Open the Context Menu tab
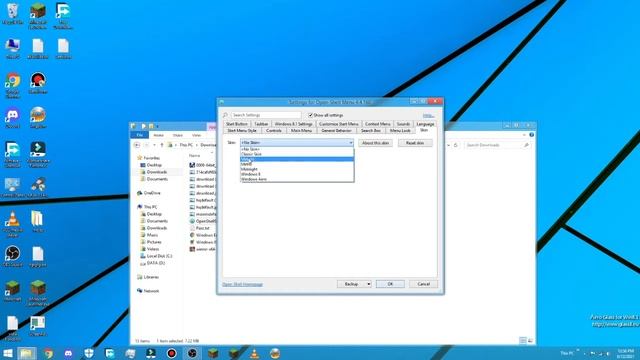Image resolution: width=640 pixels, height=360 pixels. coord(378,124)
